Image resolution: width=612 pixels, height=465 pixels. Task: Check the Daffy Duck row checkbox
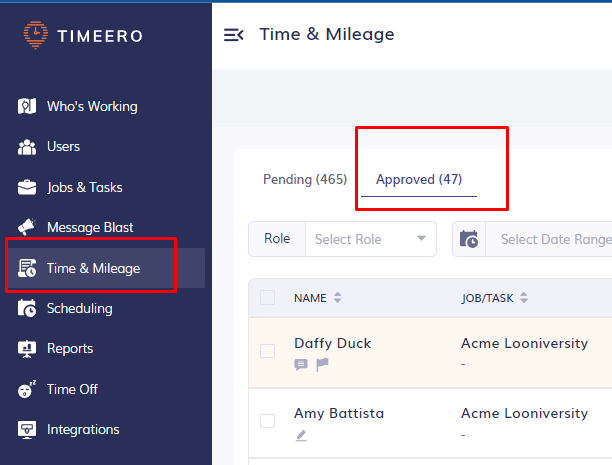[267, 351]
